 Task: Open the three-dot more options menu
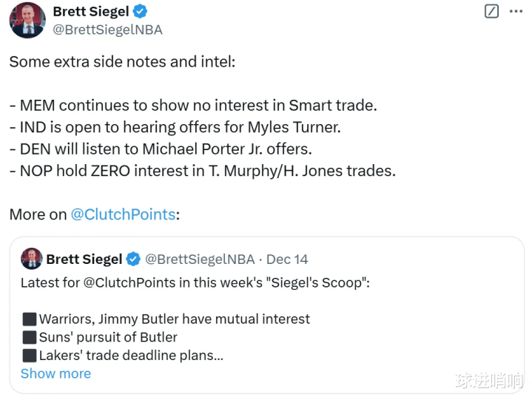pyautogui.click(x=516, y=11)
